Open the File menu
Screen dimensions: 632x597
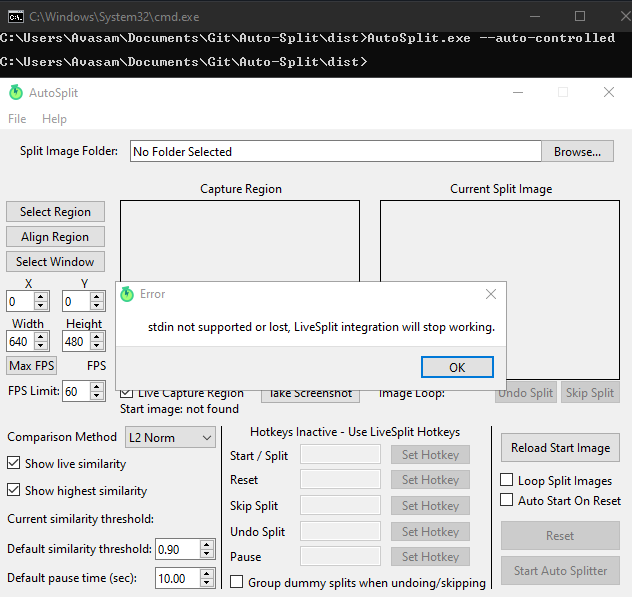(17, 119)
